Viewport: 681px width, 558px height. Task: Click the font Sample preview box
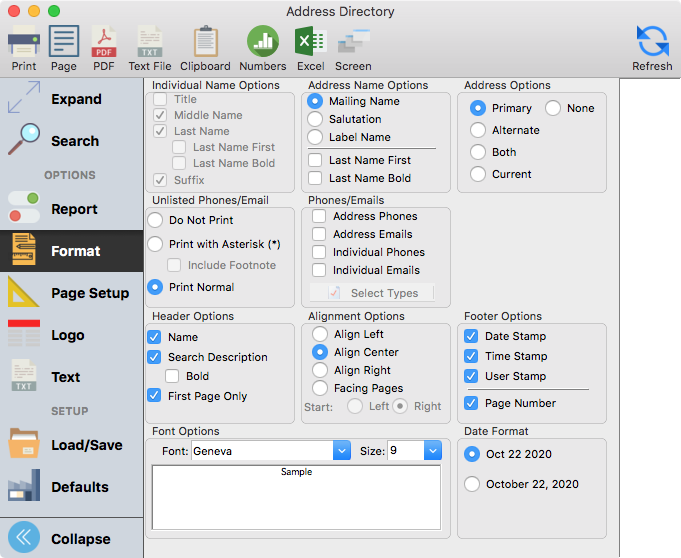(x=296, y=494)
